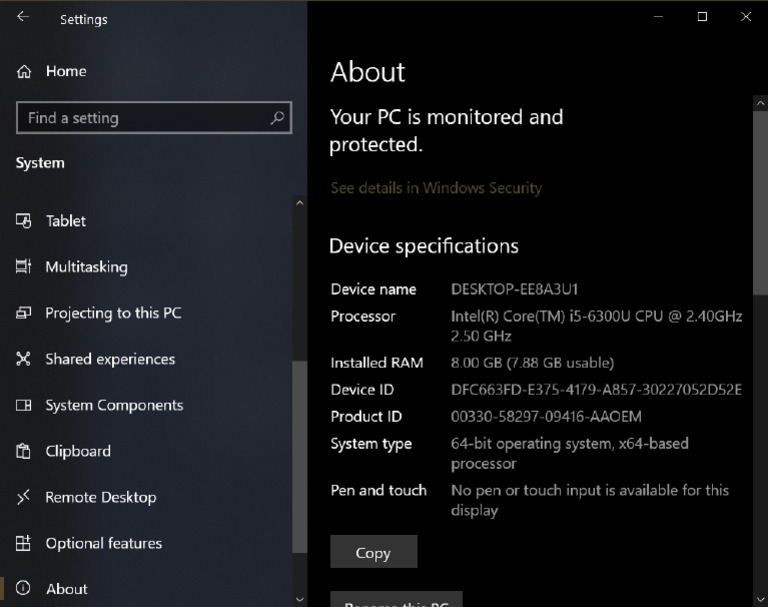
Task: Click main pane scroll up arrow
Action: 760,103
